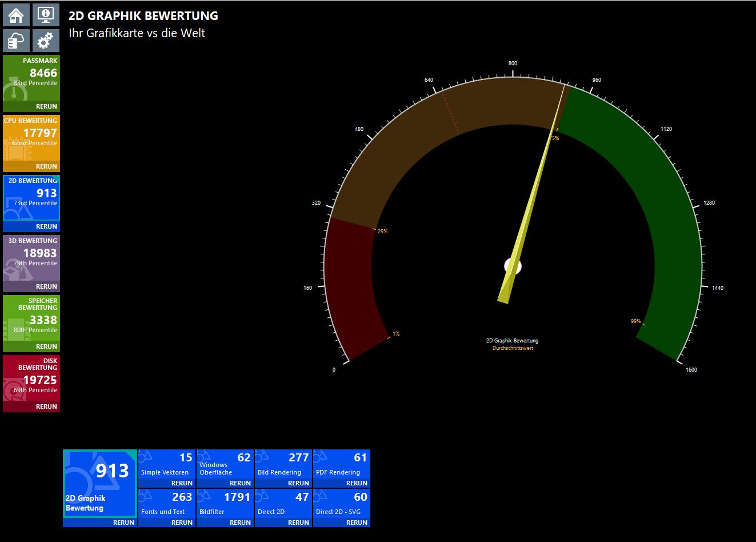Screen dimensions: 756x542
Task: Select the Speicher Bewertung 3338 tile
Action: 31,318
